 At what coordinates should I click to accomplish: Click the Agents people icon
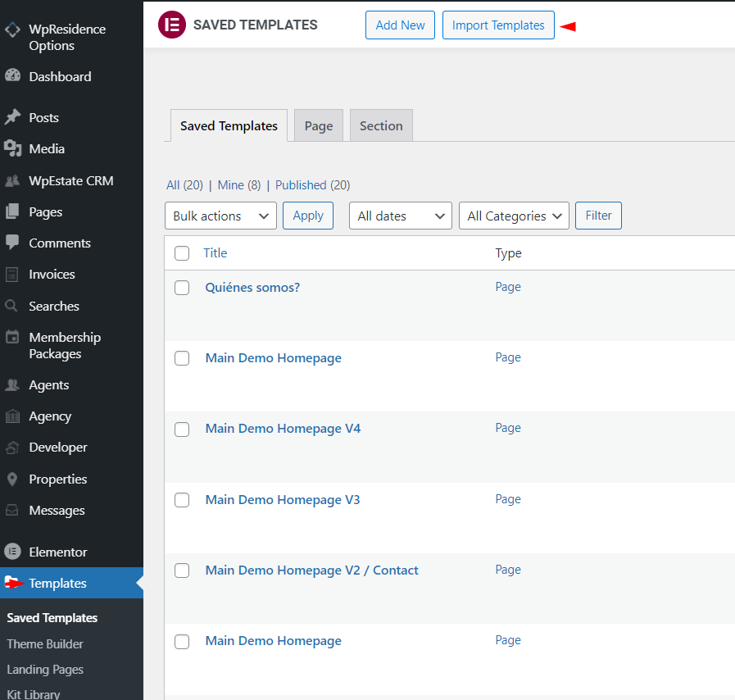point(12,385)
